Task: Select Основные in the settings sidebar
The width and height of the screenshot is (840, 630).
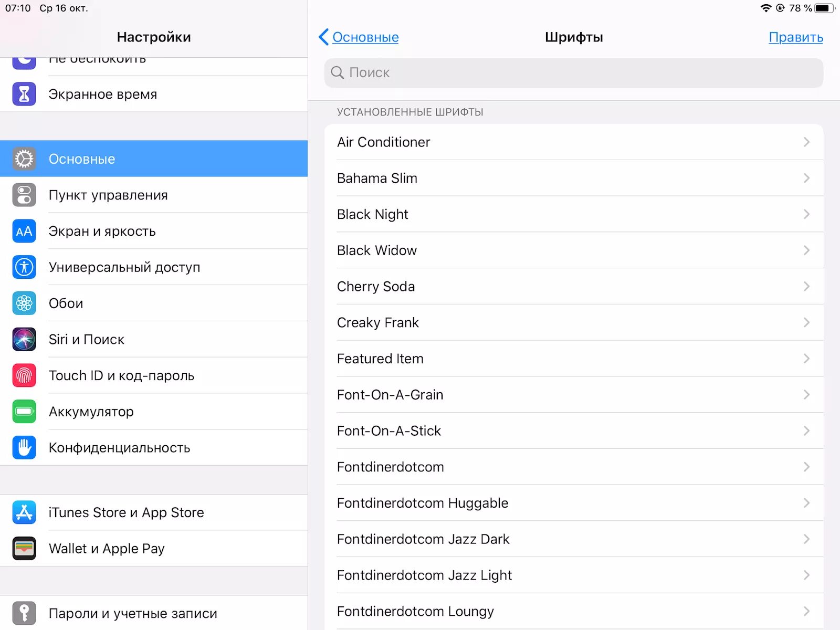Action: coord(153,159)
